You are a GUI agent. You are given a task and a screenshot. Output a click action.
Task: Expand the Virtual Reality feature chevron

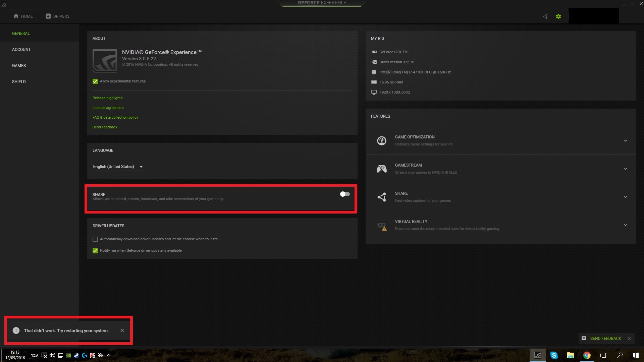tap(625, 225)
